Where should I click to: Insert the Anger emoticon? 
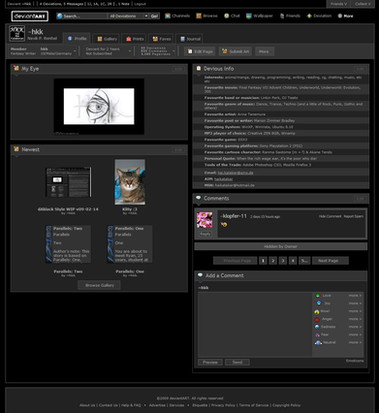317,319
